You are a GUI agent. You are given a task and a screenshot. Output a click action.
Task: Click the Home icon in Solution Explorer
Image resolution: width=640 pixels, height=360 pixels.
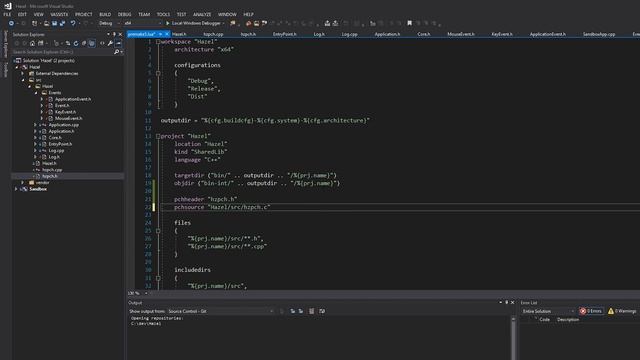32,43
